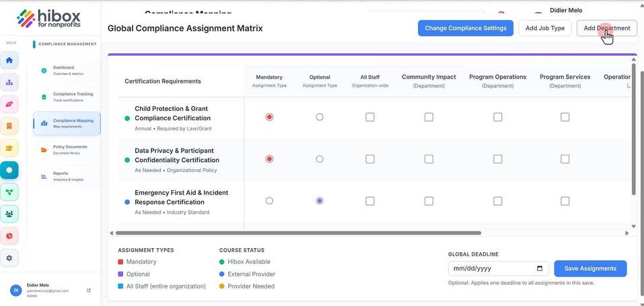Screen dimensions: 644x306
Task: Check Program Services for Child Protection certification
Action: (565, 117)
